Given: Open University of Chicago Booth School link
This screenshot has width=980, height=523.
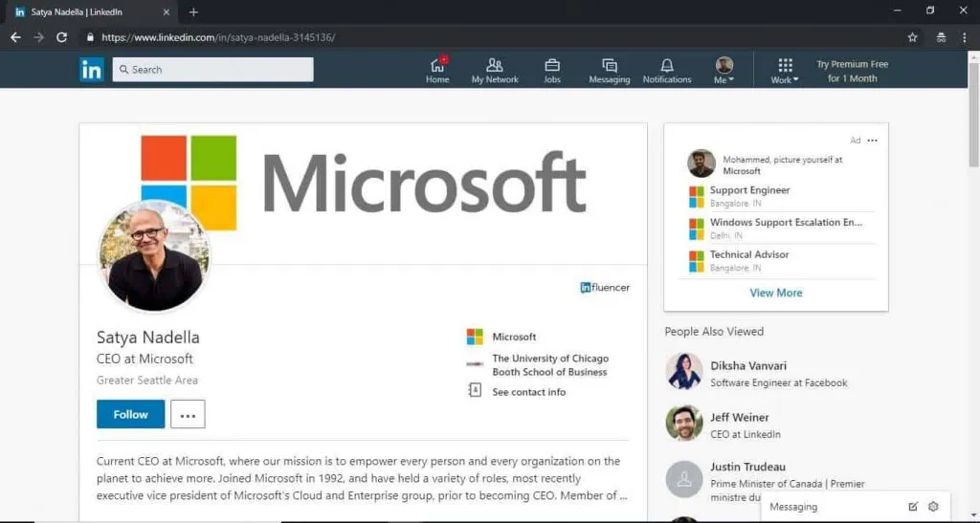Looking at the screenshot, I should pyautogui.click(x=550, y=365).
